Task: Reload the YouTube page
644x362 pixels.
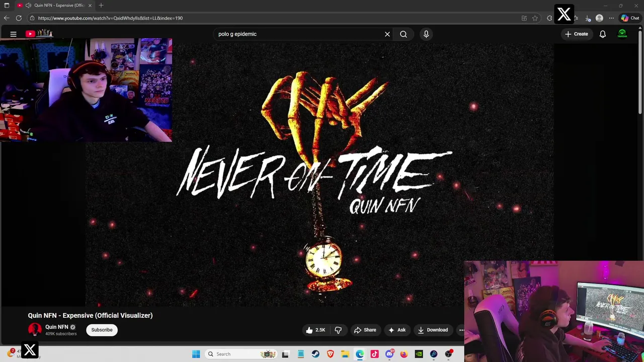Action: coord(19,18)
